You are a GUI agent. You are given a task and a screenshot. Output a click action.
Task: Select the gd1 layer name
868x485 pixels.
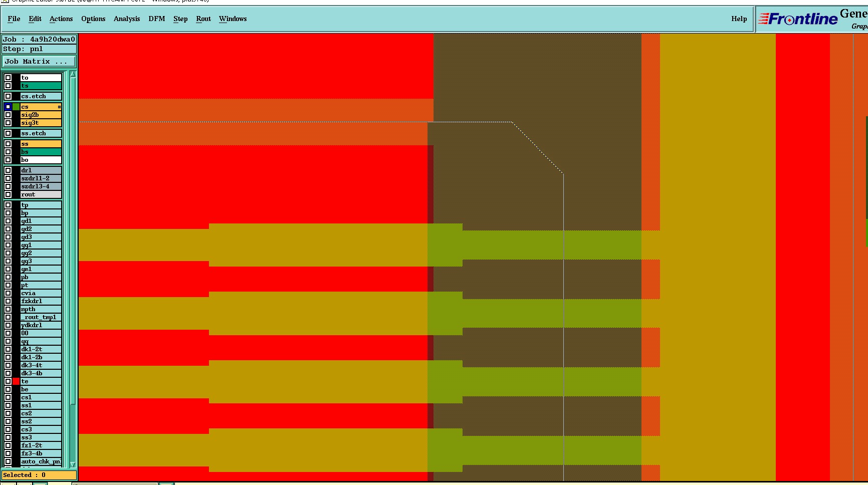tap(41, 221)
